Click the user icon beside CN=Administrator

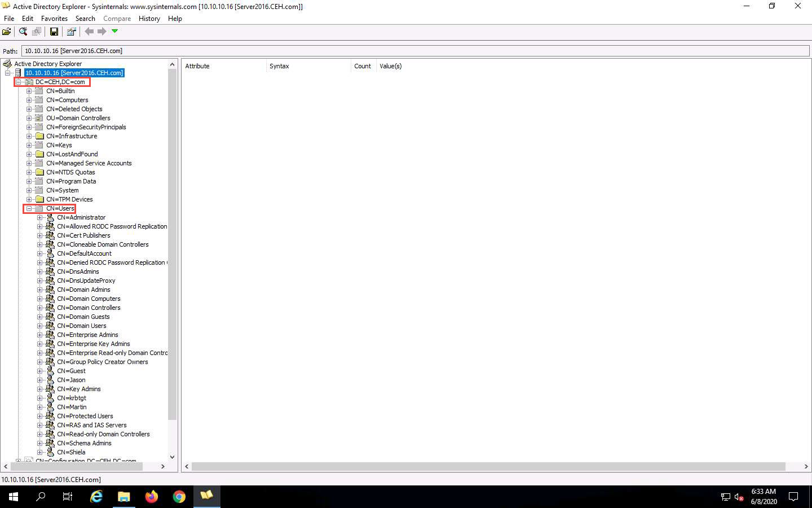(x=50, y=217)
